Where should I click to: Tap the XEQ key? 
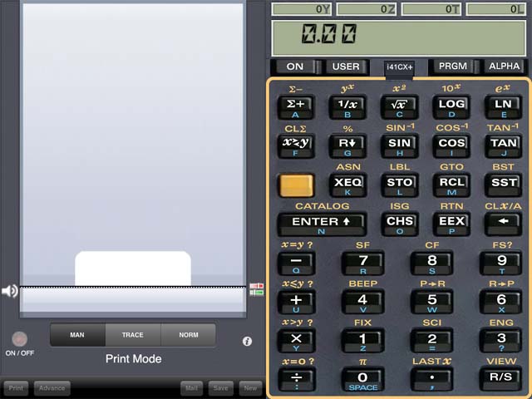tap(347, 185)
